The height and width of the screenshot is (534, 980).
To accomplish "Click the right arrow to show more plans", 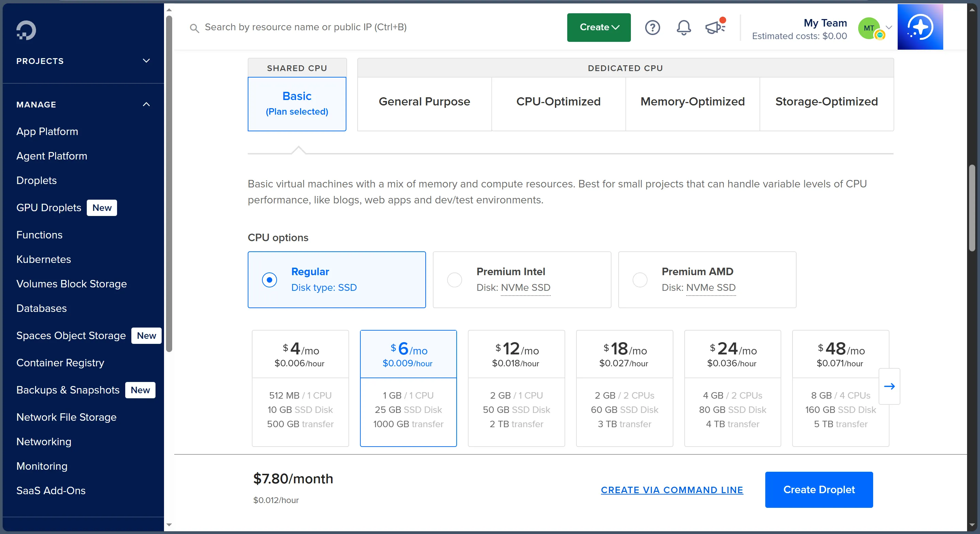I will (x=889, y=386).
